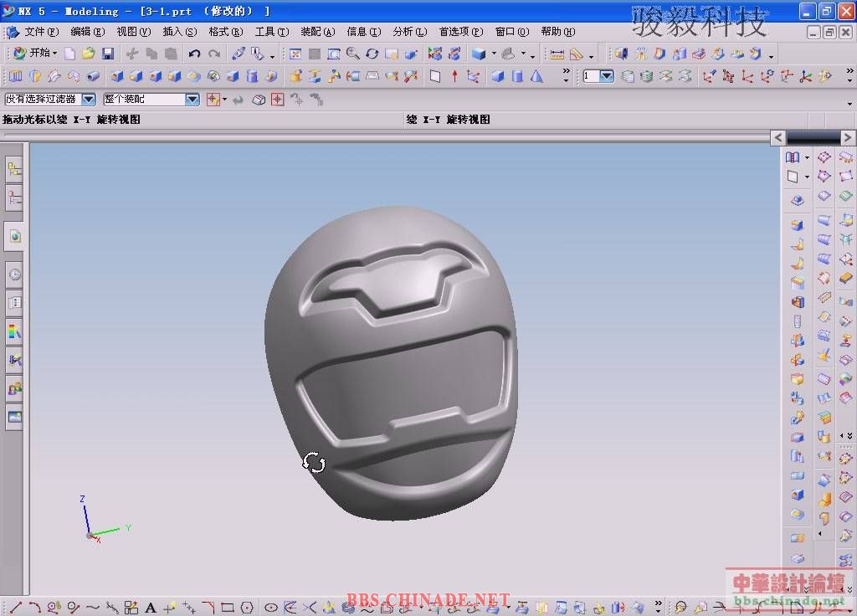Open the 分析 (Analysis) menu
Image resolution: width=857 pixels, height=616 pixels.
pyautogui.click(x=410, y=32)
